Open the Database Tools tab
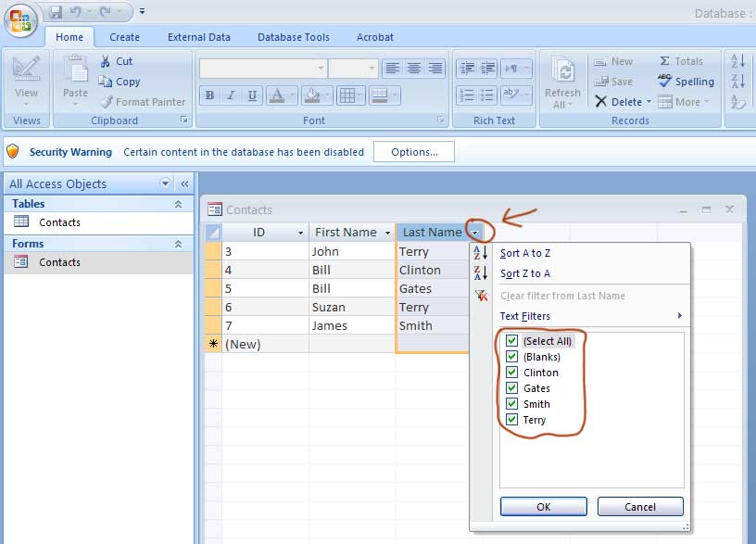756x544 pixels. click(293, 37)
